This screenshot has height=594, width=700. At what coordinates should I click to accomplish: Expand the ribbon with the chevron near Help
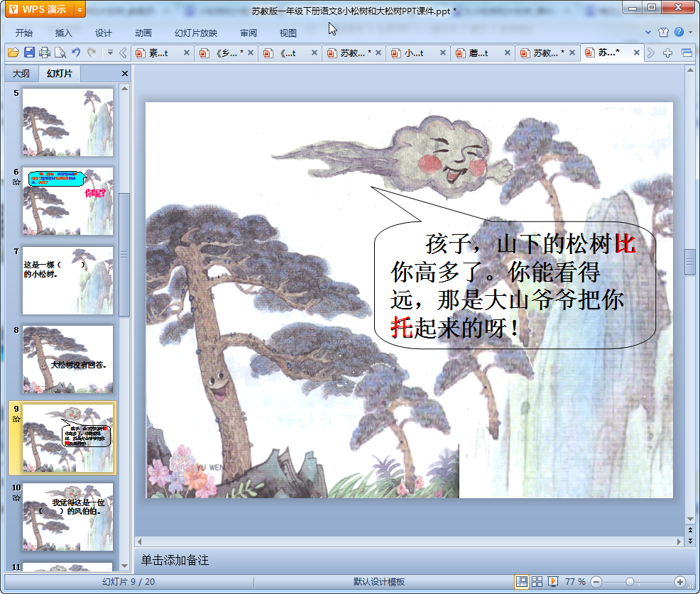648,32
